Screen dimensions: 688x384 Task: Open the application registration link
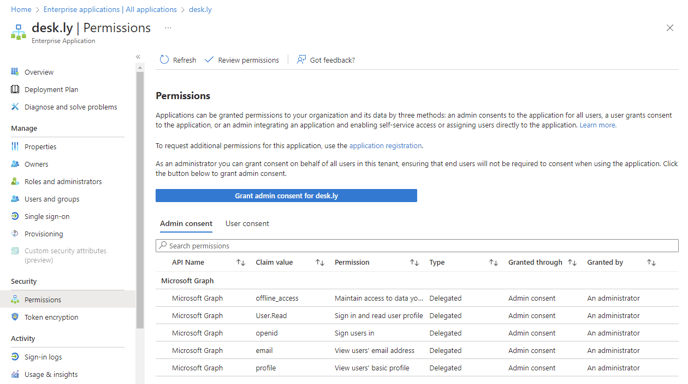coord(385,145)
